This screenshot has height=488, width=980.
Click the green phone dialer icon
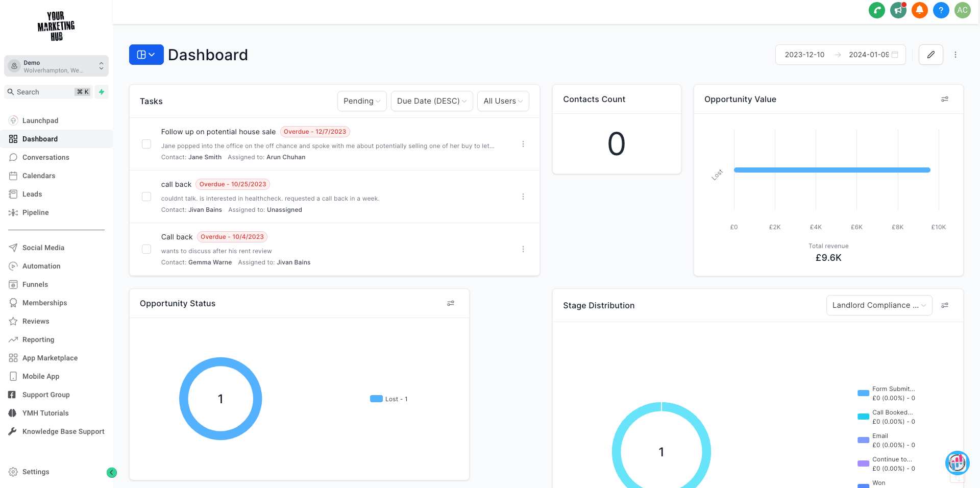click(876, 10)
